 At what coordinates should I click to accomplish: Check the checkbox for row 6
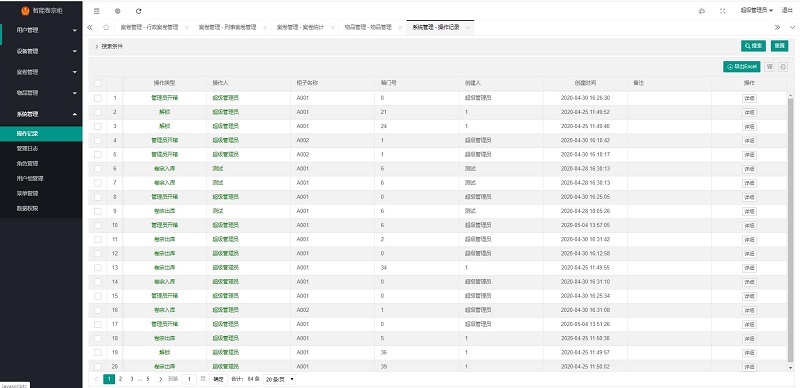[x=97, y=168]
